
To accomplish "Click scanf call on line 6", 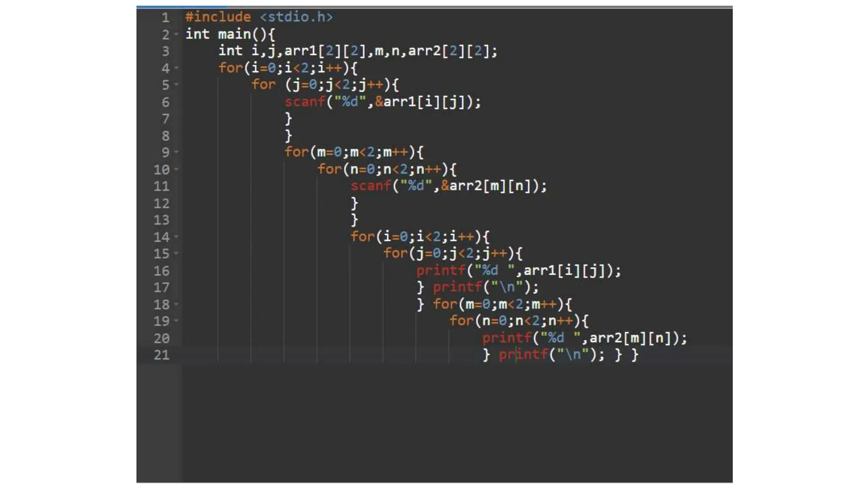I will [304, 102].
